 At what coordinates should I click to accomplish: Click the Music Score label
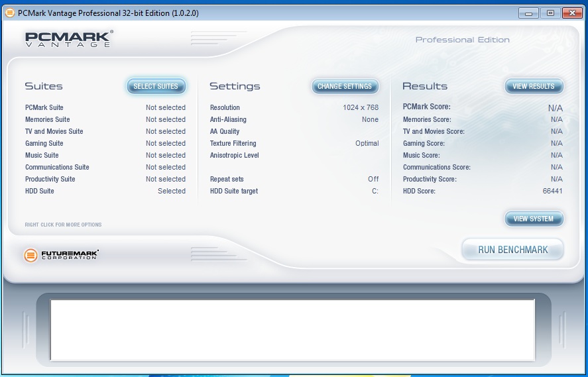click(422, 155)
